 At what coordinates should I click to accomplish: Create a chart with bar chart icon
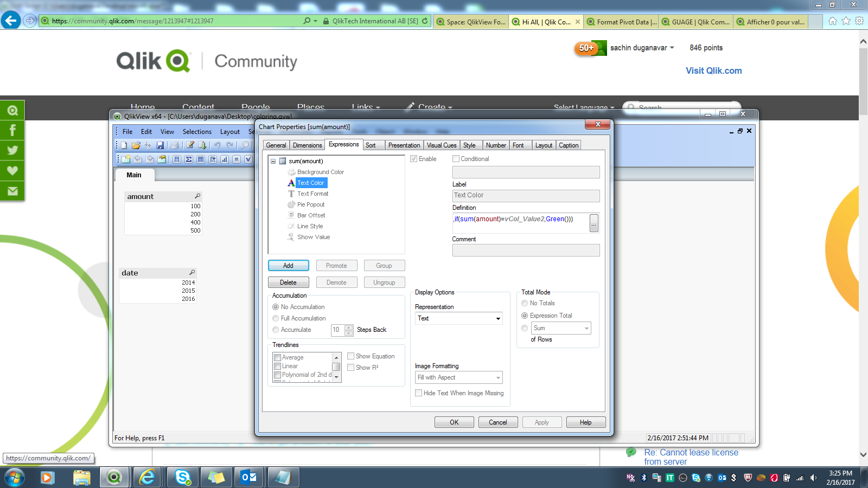click(225, 159)
